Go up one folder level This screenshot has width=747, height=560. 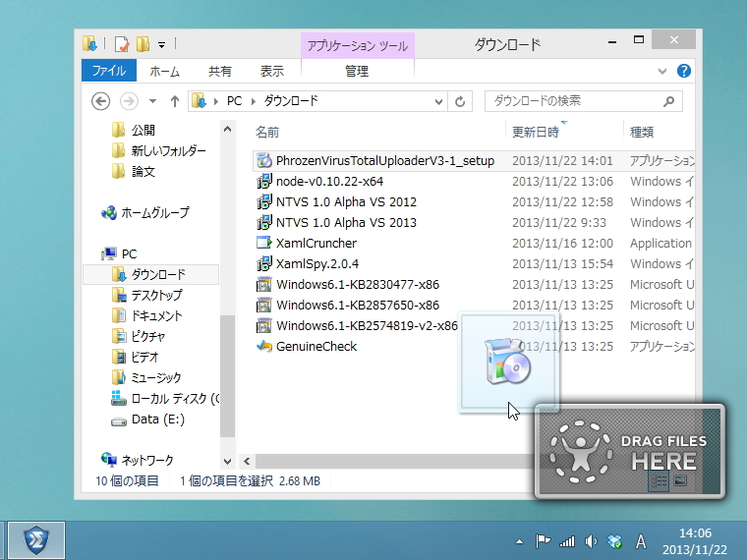point(174,101)
